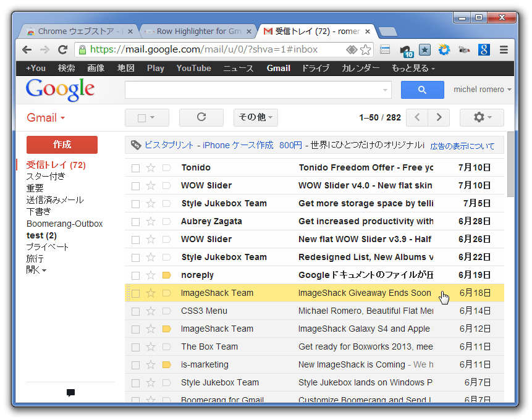Click the blue and yellow gear extension icon
The image size is (532, 420).
pos(444,50)
